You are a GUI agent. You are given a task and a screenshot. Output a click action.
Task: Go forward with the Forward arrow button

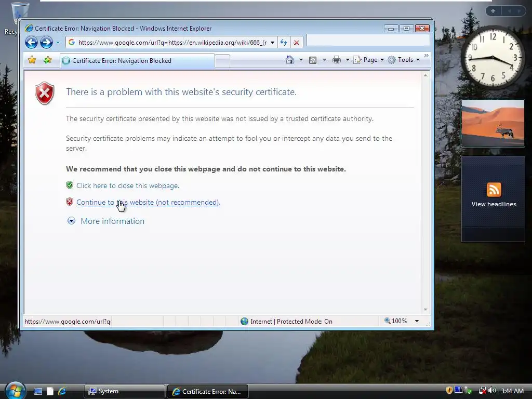[46, 43]
